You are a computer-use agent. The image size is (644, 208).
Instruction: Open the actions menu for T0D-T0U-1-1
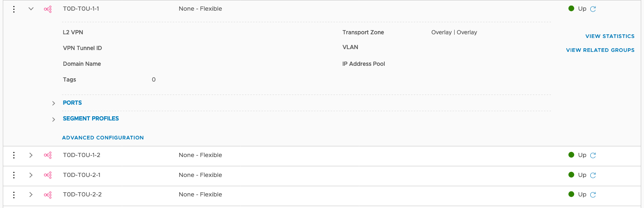tap(14, 9)
